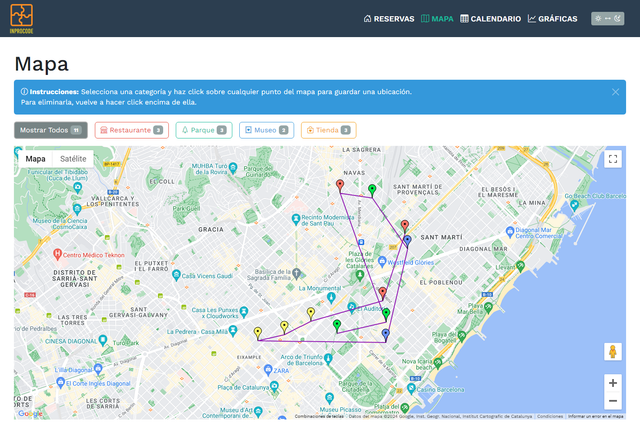Click the Casino Barcelona pin
Viewport: 640px width, 434px height.
pyautogui.click(x=411, y=389)
